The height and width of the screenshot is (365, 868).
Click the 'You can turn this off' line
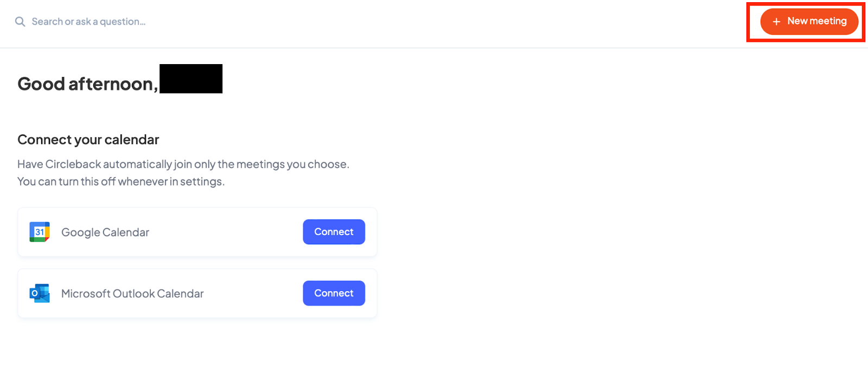click(120, 181)
